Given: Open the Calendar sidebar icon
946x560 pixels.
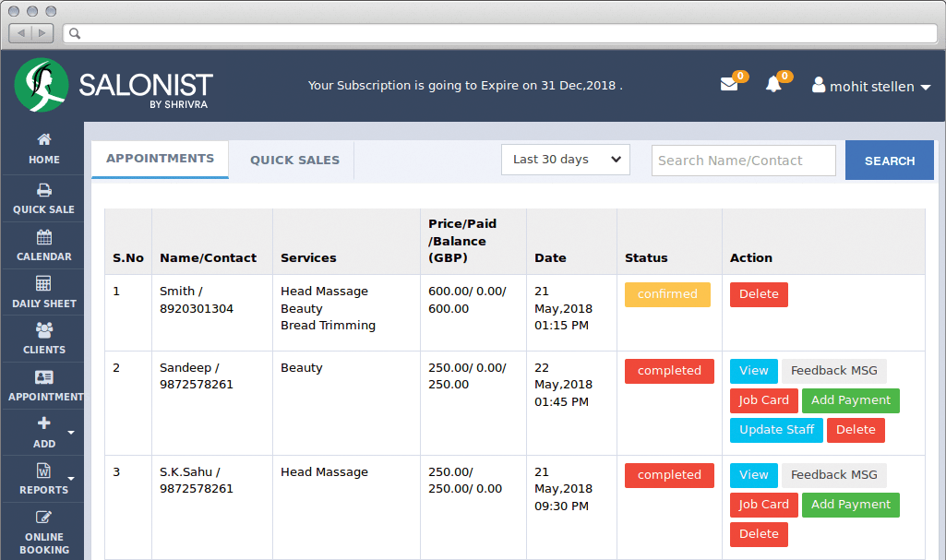Looking at the screenshot, I should click(x=44, y=237).
